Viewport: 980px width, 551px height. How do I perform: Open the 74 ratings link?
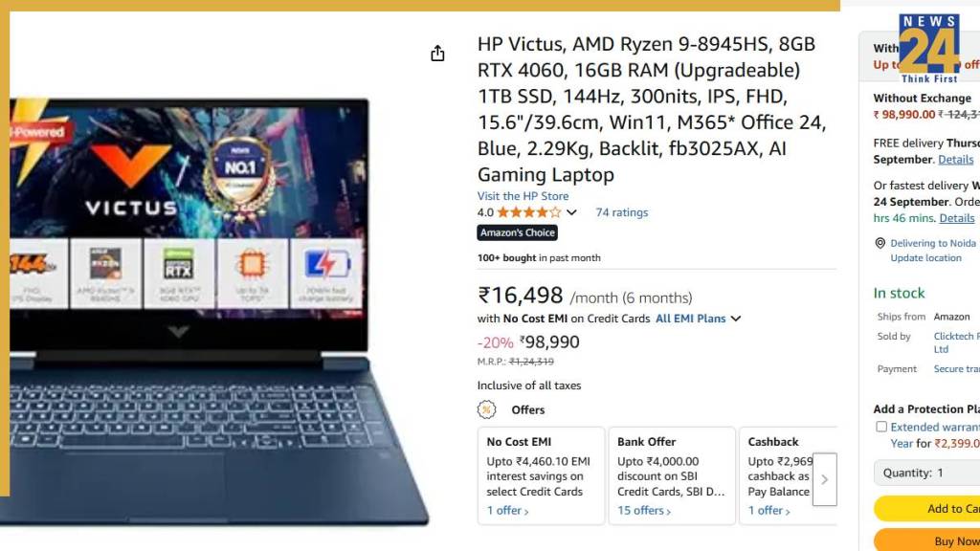click(622, 212)
